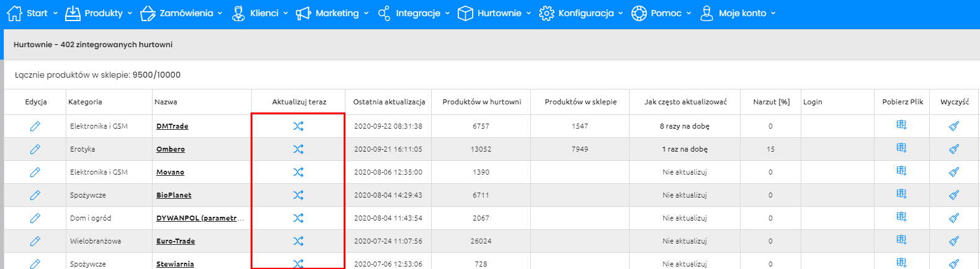Select the 8 razy na dobę cell

coord(685,126)
